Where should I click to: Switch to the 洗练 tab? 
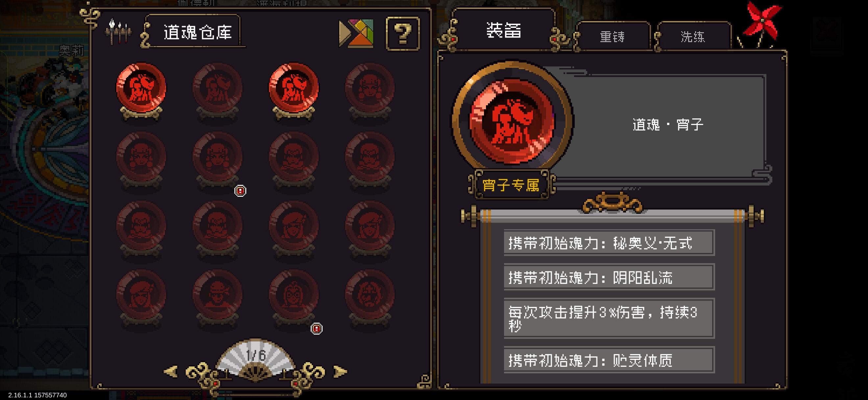click(x=693, y=37)
